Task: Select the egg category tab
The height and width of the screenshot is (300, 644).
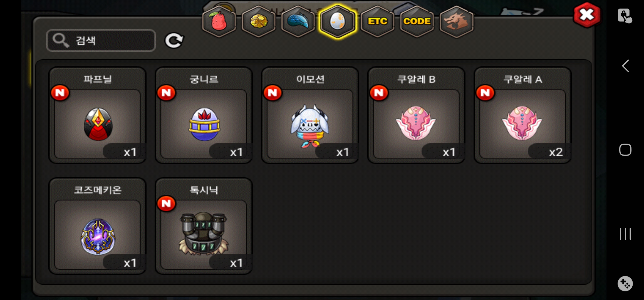Action: click(x=337, y=21)
